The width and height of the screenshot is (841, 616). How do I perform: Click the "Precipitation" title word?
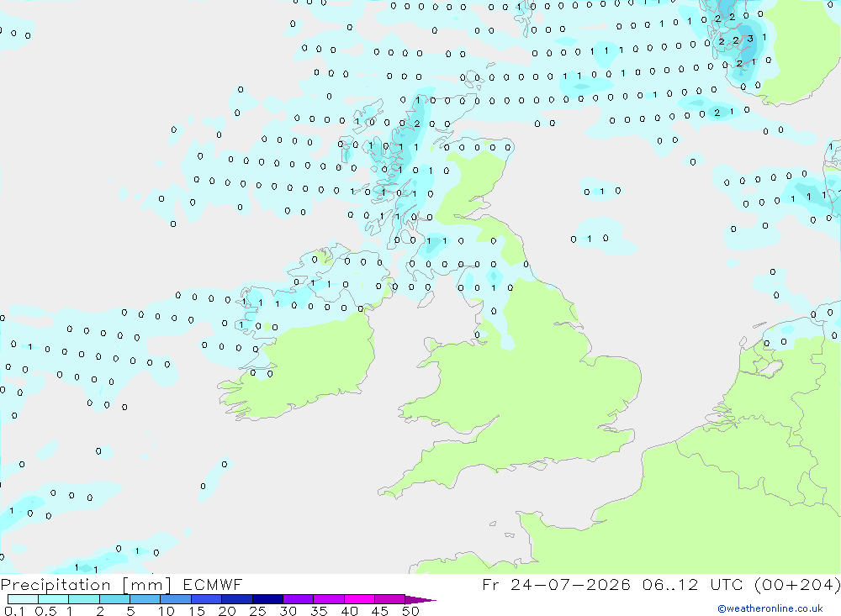coord(56,585)
